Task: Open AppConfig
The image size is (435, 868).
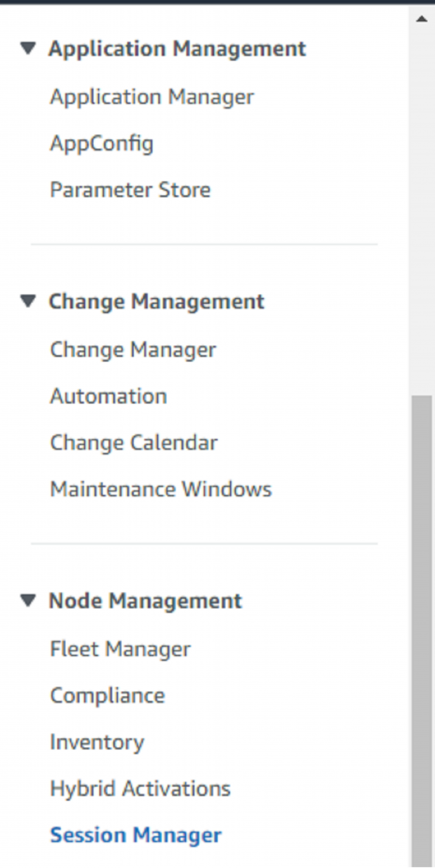Action: (x=102, y=143)
